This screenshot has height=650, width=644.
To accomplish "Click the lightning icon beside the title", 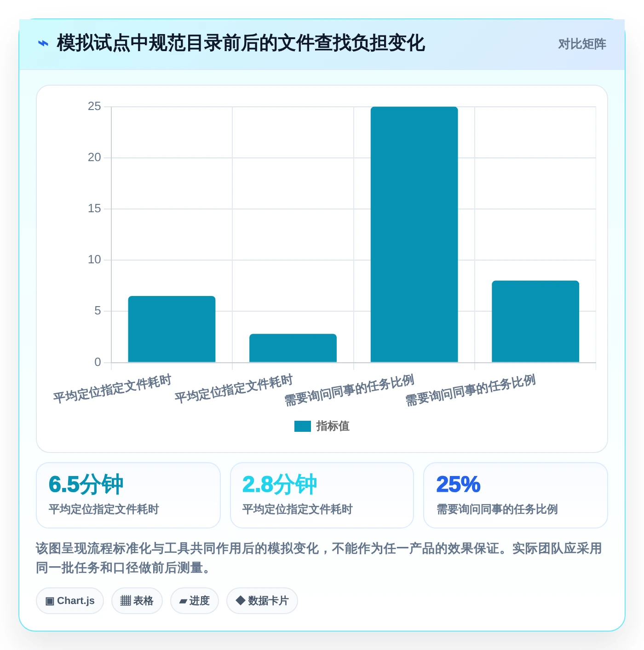I will click(43, 44).
